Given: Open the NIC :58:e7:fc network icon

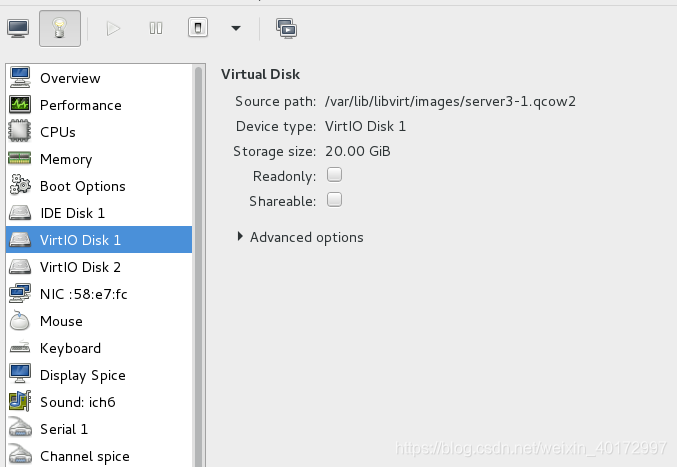Looking at the screenshot, I should click(x=20, y=293).
